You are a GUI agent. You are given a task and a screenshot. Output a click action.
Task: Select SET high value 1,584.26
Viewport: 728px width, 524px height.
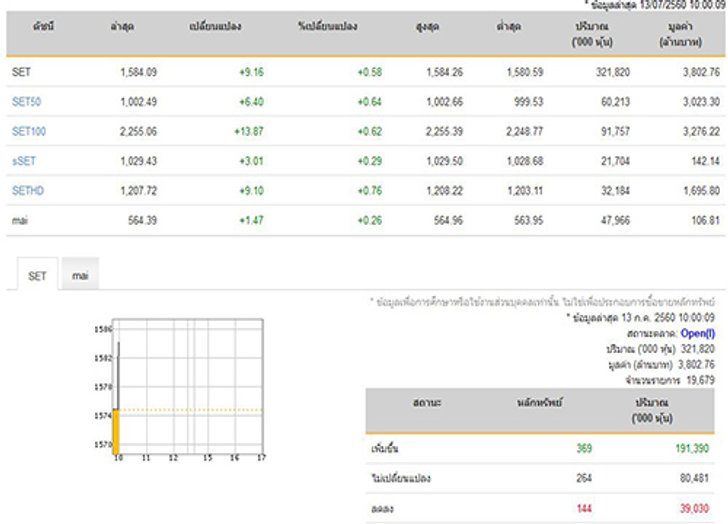[444, 72]
